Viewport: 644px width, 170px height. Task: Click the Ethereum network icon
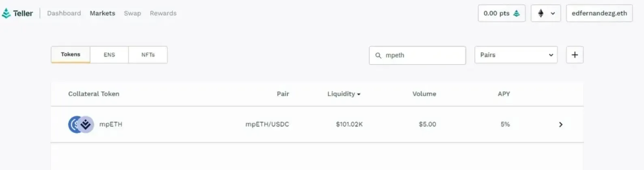click(x=541, y=13)
